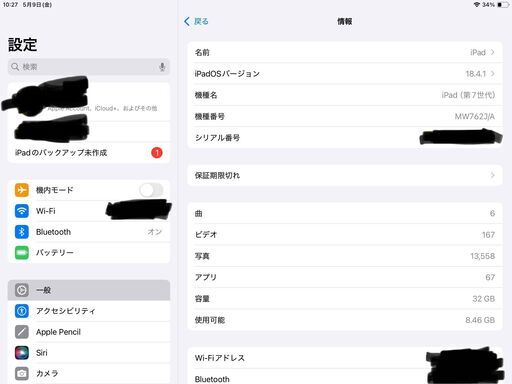Open the Wi-Fi sidebar row
The width and height of the screenshot is (512, 384).
89,211
